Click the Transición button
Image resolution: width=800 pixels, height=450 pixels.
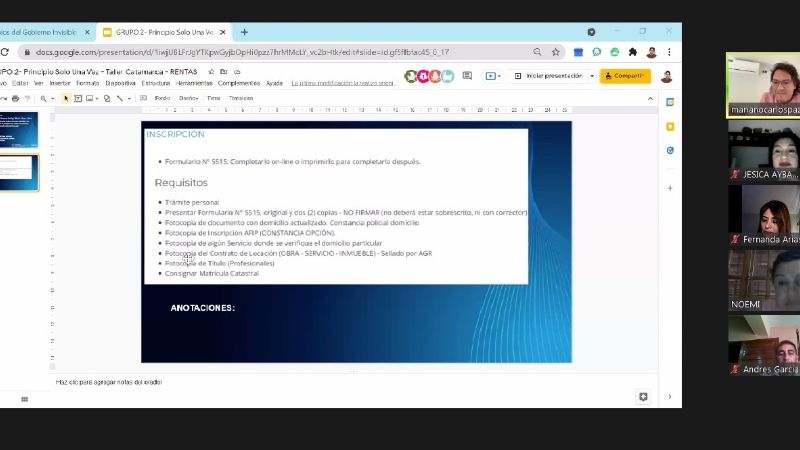(x=241, y=98)
